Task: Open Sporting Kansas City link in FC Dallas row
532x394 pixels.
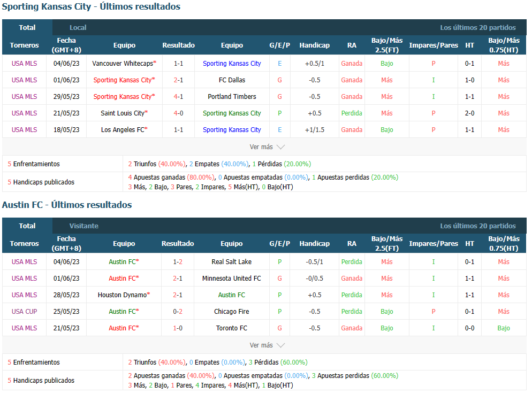Action: [124, 80]
